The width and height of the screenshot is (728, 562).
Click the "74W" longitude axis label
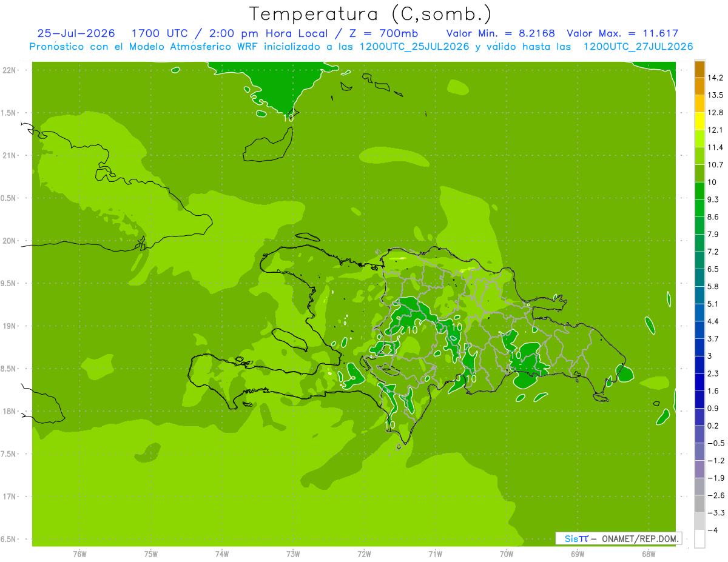[x=222, y=554]
